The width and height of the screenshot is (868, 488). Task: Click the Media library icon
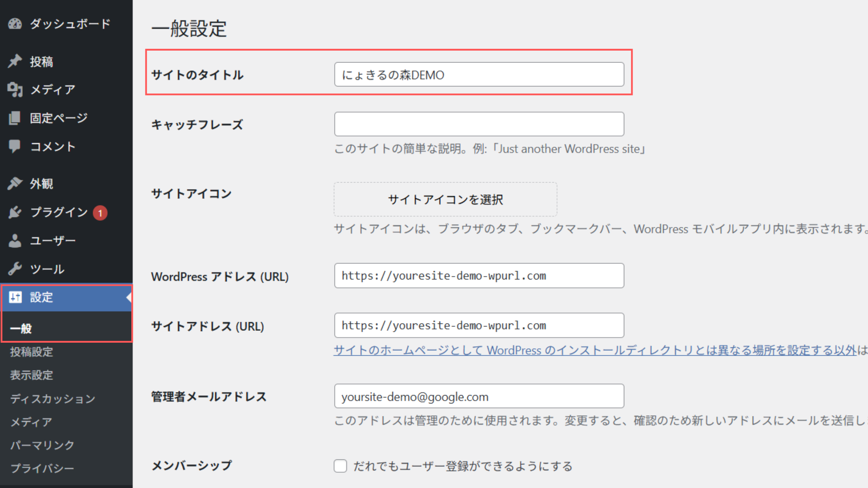15,89
